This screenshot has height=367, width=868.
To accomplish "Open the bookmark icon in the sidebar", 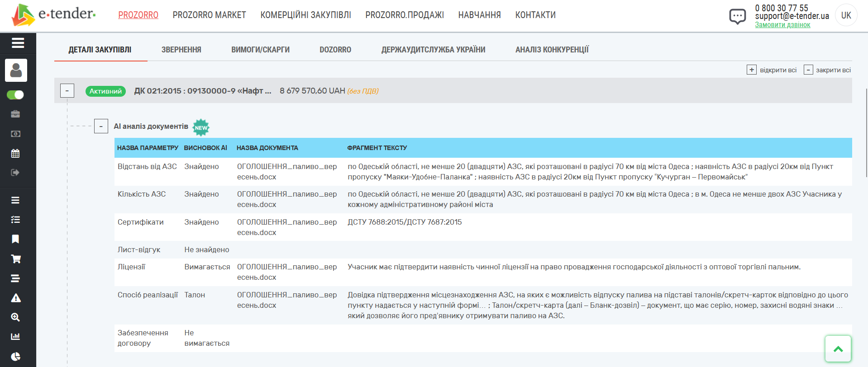I will pos(15,239).
